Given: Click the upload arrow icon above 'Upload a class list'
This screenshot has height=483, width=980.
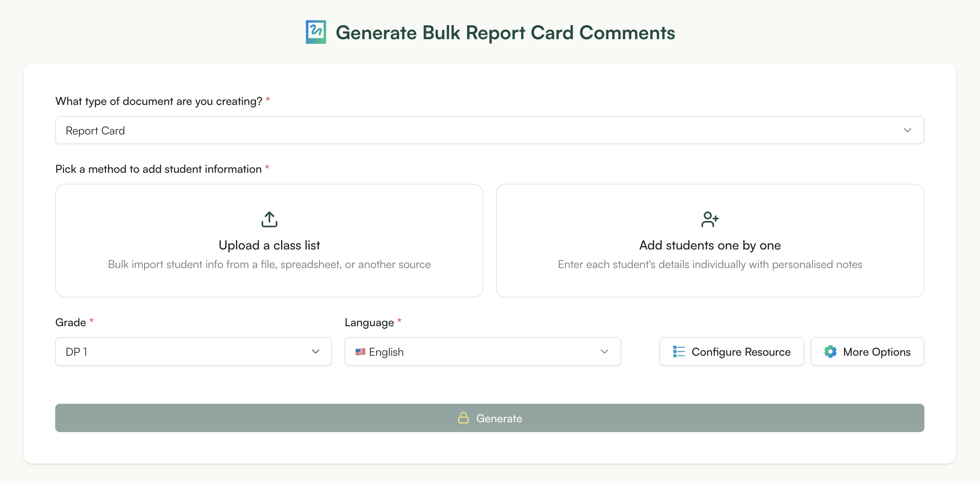Looking at the screenshot, I should point(269,219).
